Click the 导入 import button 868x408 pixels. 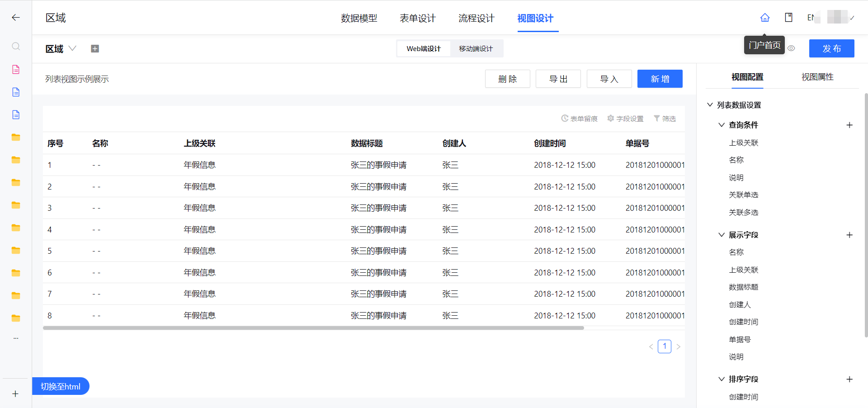pos(609,79)
